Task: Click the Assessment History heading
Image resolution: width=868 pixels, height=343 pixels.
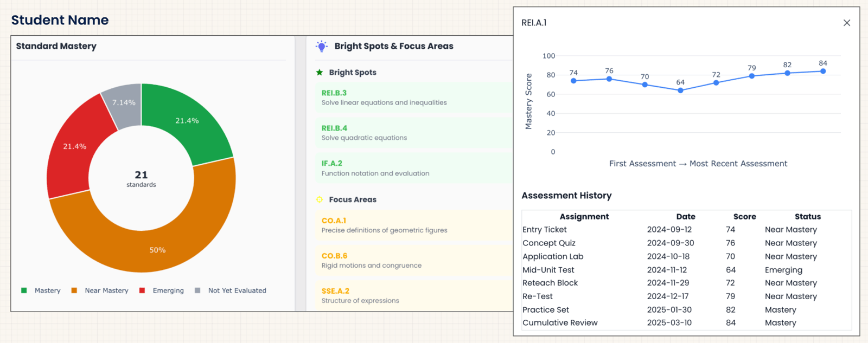Action: point(566,196)
